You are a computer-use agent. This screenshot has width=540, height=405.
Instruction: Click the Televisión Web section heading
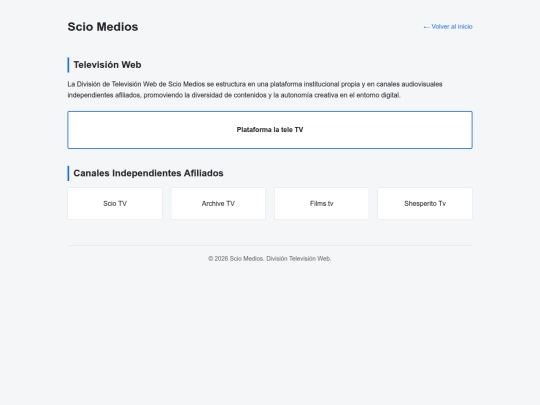click(107, 65)
